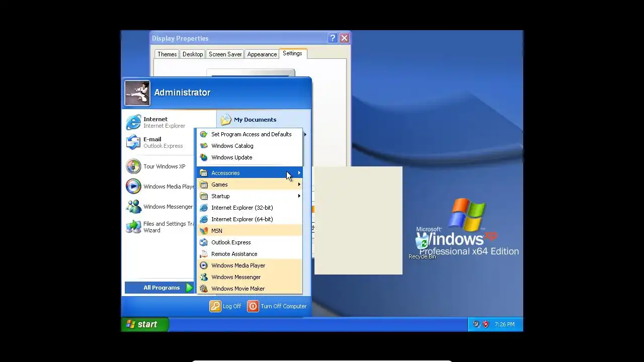Expand the Accessories submenu arrow
The image size is (644, 362).
[x=299, y=173]
